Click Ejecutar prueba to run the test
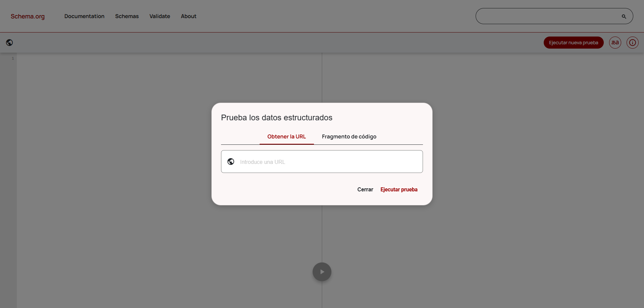This screenshot has height=308, width=644. click(x=399, y=189)
